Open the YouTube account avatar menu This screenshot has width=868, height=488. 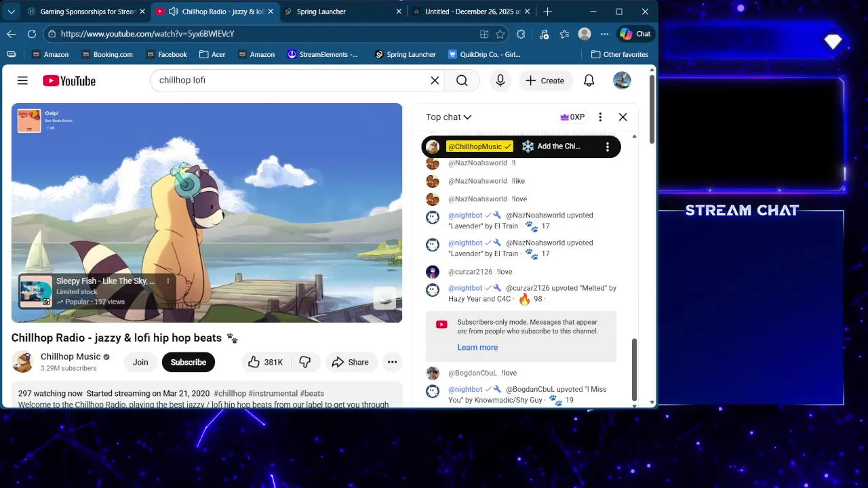point(622,81)
